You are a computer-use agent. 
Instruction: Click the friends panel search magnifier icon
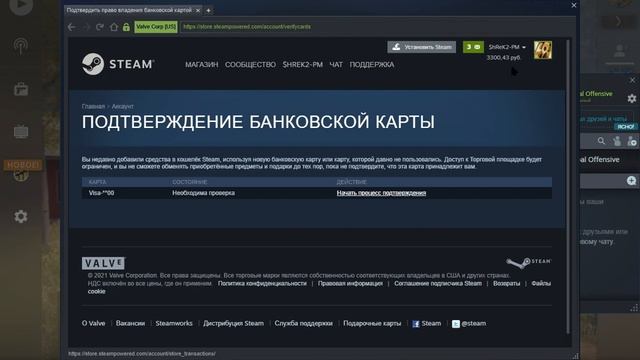(x=601, y=141)
